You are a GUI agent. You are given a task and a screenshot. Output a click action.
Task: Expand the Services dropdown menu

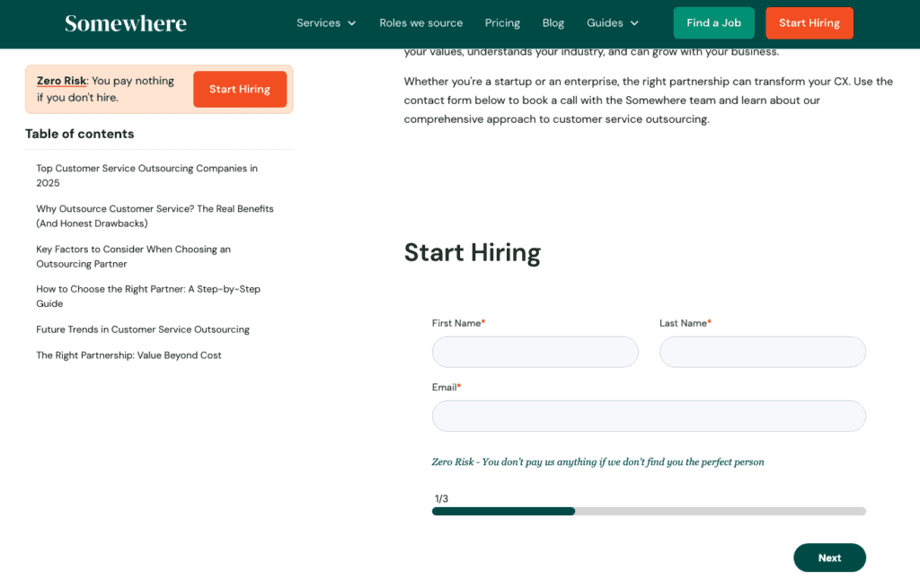tap(326, 22)
